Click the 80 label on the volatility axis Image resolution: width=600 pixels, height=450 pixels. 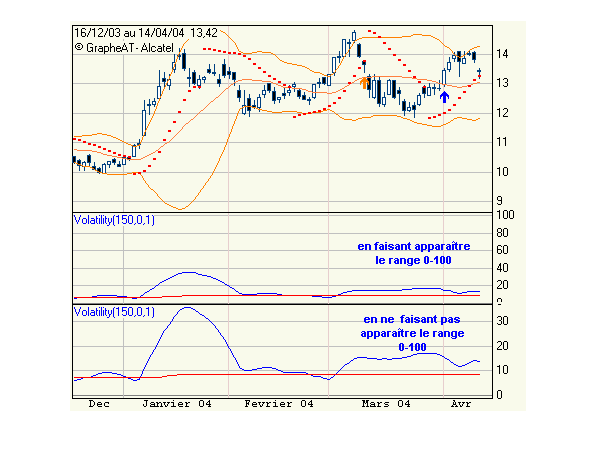502,233
